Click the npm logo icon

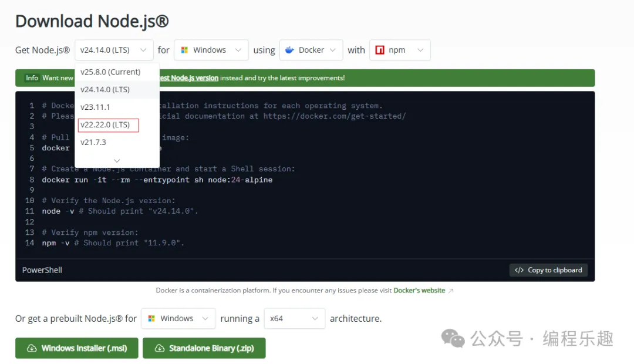381,50
